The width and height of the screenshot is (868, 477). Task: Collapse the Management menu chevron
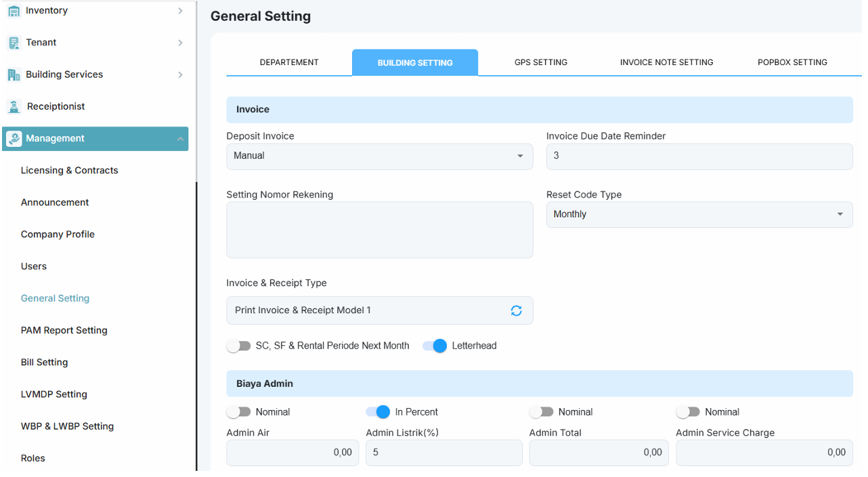(x=180, y=139)
